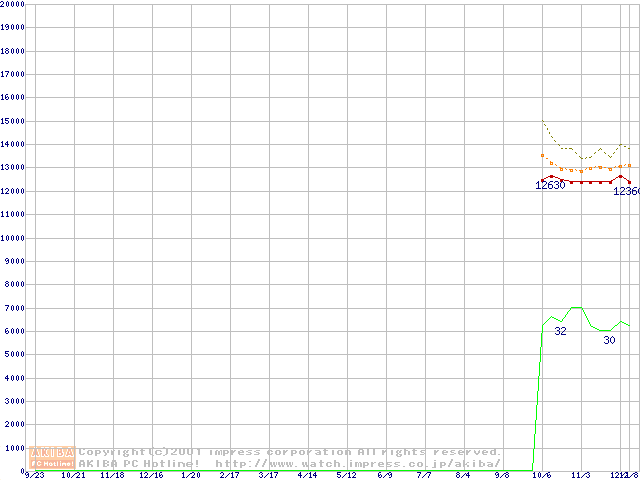Viewport: 640px width, 480px height.
Task: Click the watch.impress.co.jp URL text
Action: click(358, 464)
